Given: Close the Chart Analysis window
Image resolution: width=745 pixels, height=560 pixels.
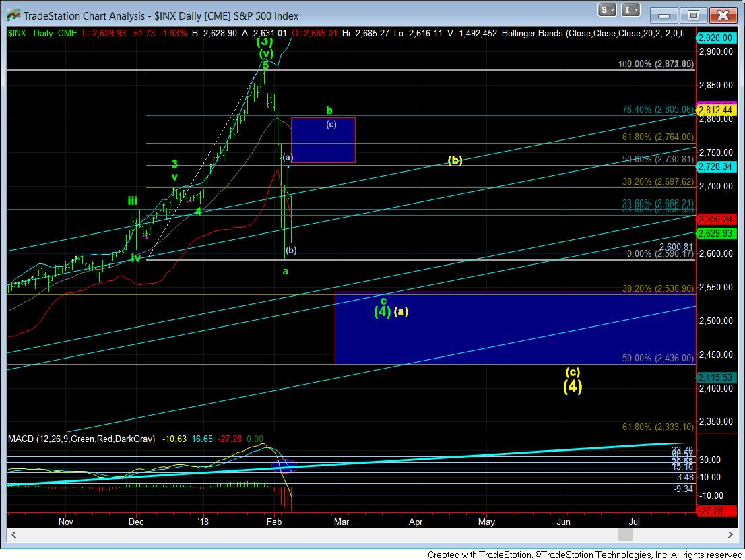Looking at the screenshot, I should tap(723, 15).
